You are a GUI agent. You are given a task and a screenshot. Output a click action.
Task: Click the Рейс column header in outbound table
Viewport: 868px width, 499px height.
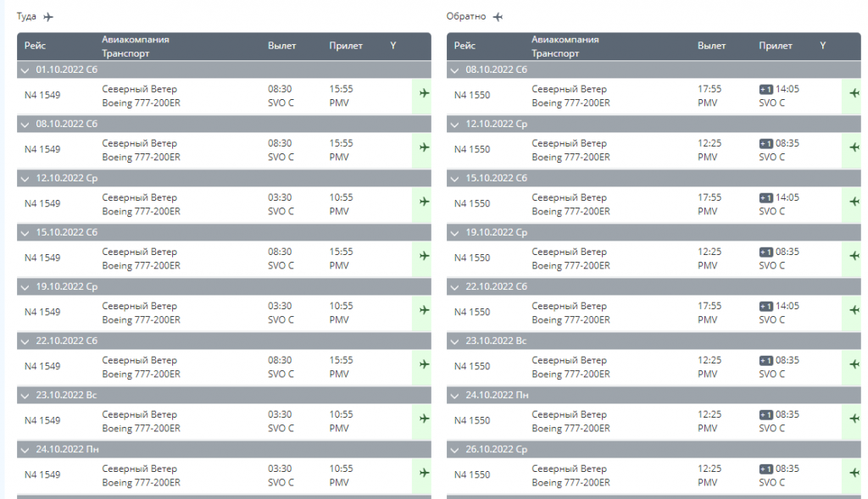[x=35, y=46]
